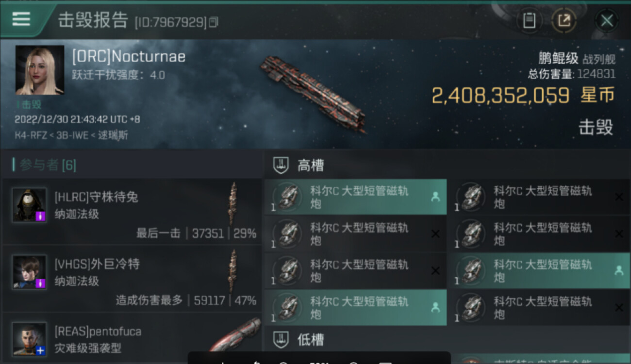Open the hamburger menu at top left
The image size is (631, 364).
[21, 19]
